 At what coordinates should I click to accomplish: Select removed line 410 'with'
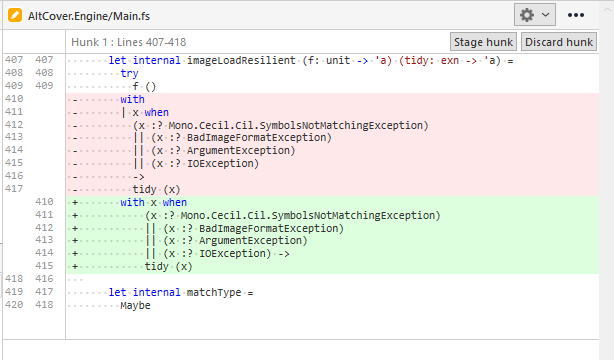(332, 99)
